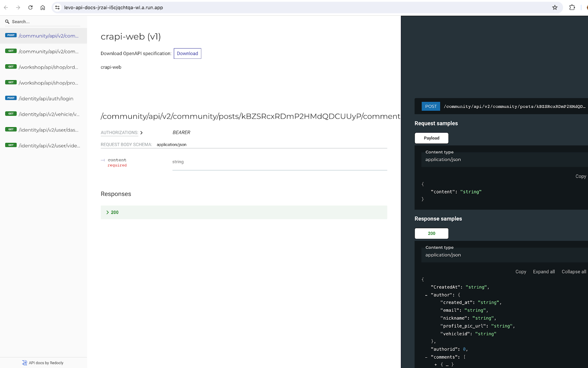Click the Responses heading
This screenshot has height=368, width=588.
click(x=116, y=194)
